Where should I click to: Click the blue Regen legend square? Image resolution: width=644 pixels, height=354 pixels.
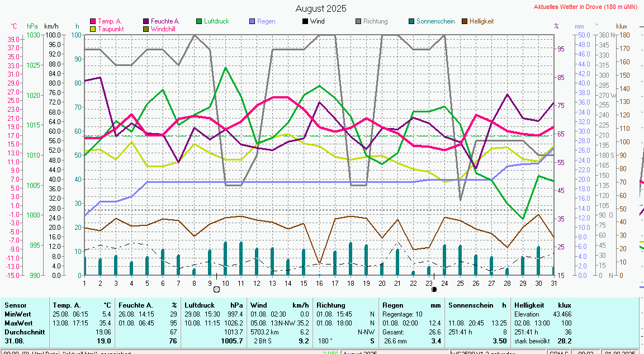pos(253,21)
